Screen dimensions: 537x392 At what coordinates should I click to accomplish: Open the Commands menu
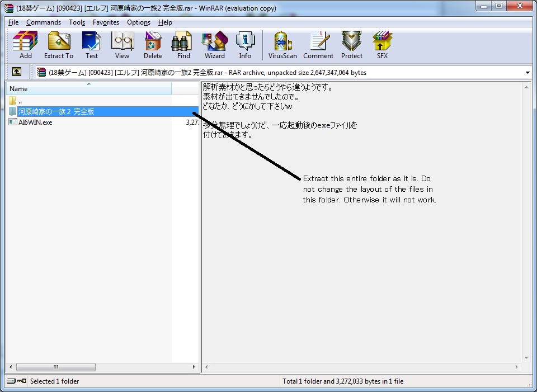tap(44, 22)
